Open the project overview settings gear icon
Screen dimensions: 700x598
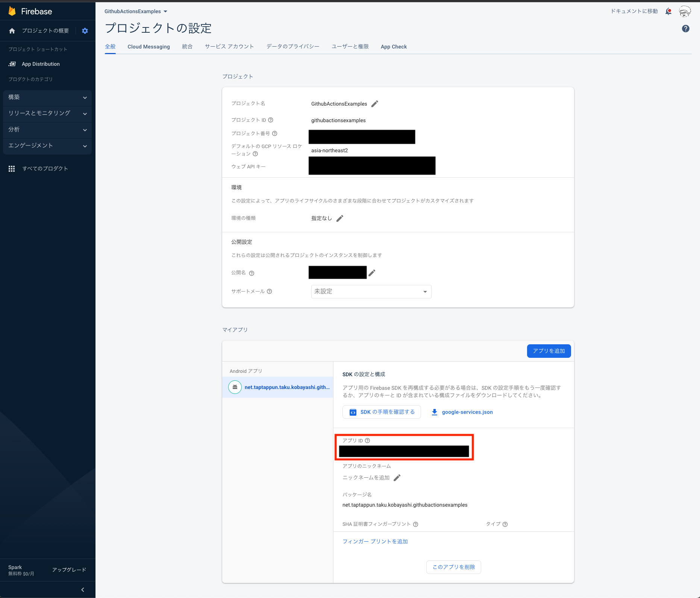(x=85, y=30)
